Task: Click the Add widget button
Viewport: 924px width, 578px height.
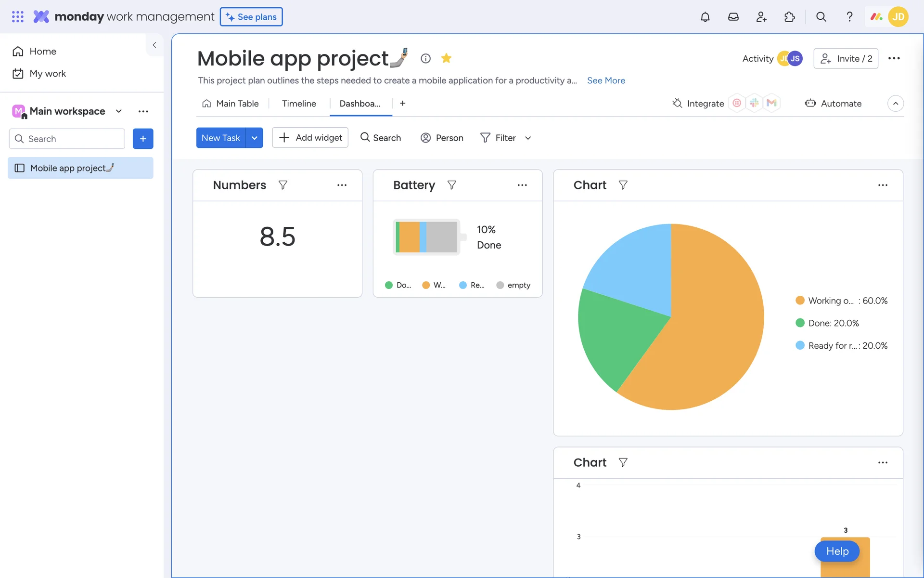Action: pos(310,138)
